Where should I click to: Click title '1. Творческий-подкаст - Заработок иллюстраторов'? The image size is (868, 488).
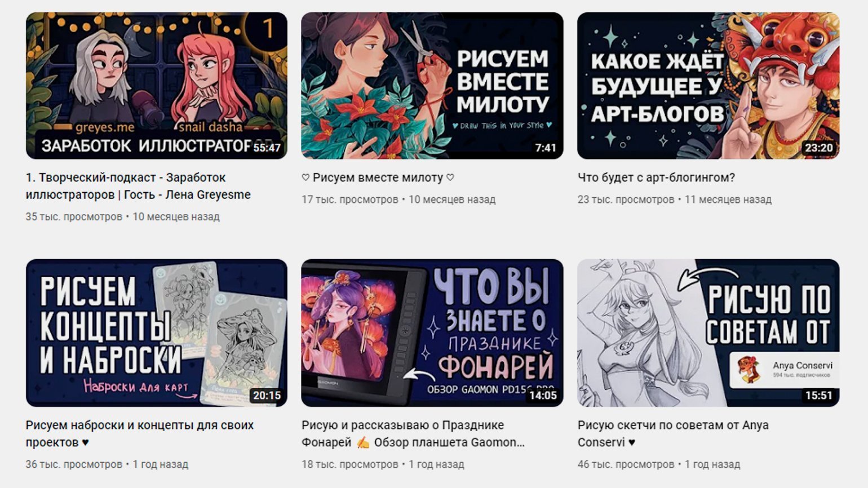138,186
